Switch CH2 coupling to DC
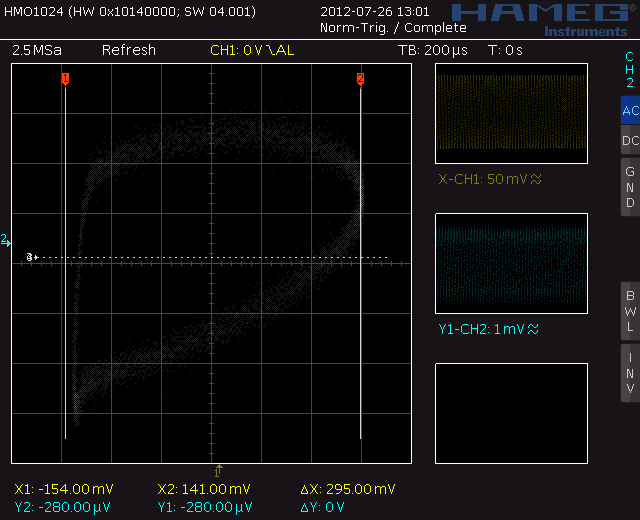Screen dimensions: 640x520 click(x=629, y=141)
